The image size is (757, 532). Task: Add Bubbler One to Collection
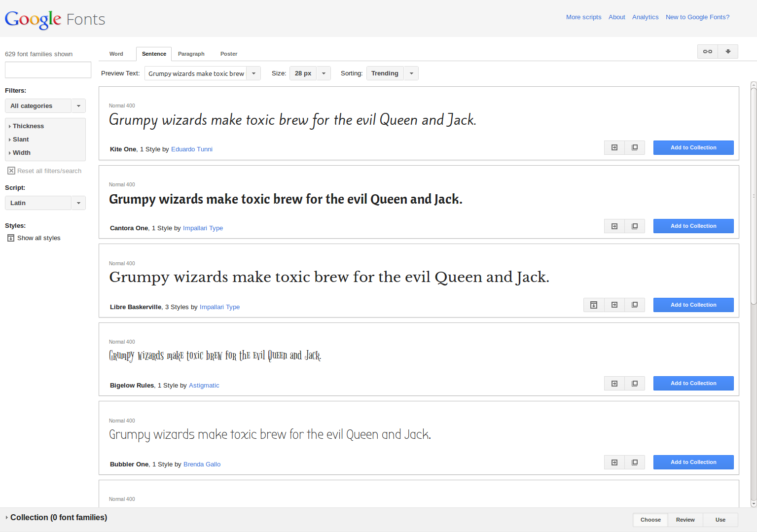(x=693, y=462)
